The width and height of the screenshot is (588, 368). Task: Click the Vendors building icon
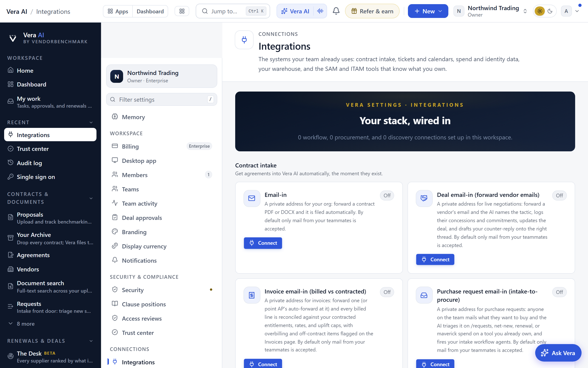[10, 269]
